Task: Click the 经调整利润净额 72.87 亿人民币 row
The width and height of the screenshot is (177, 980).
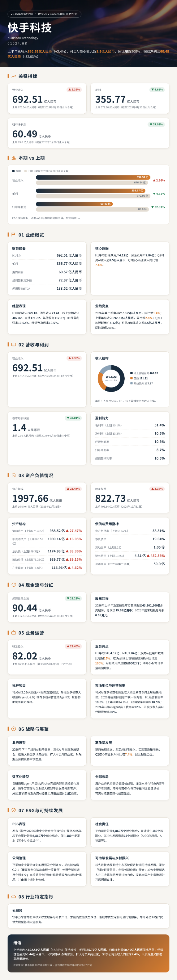Action: tap(47, 280)
